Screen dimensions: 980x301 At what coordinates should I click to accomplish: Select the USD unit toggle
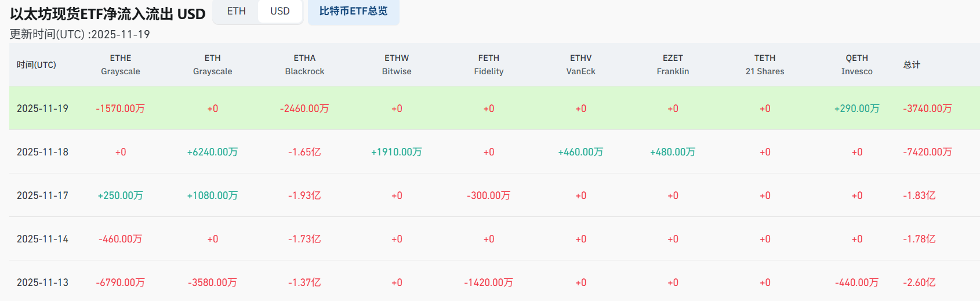coord(280,12)
